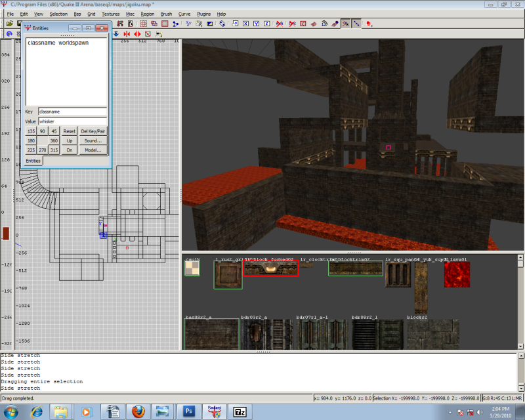Select the lava01 red texture thumbnail

[x=457, y=275]
